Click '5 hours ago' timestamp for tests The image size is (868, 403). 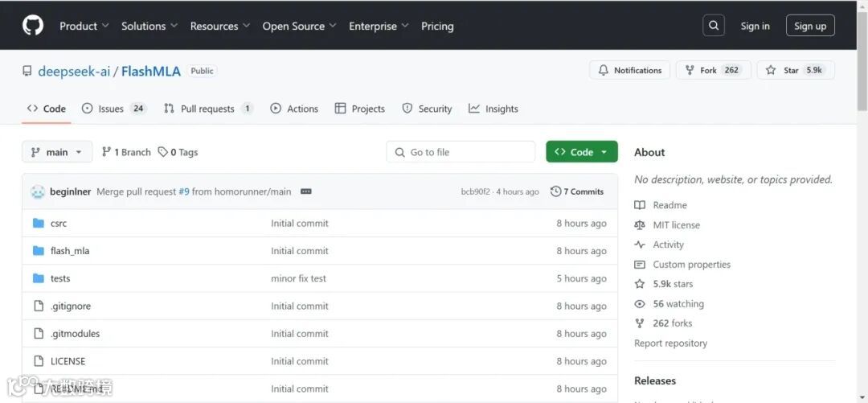point(581,278)
